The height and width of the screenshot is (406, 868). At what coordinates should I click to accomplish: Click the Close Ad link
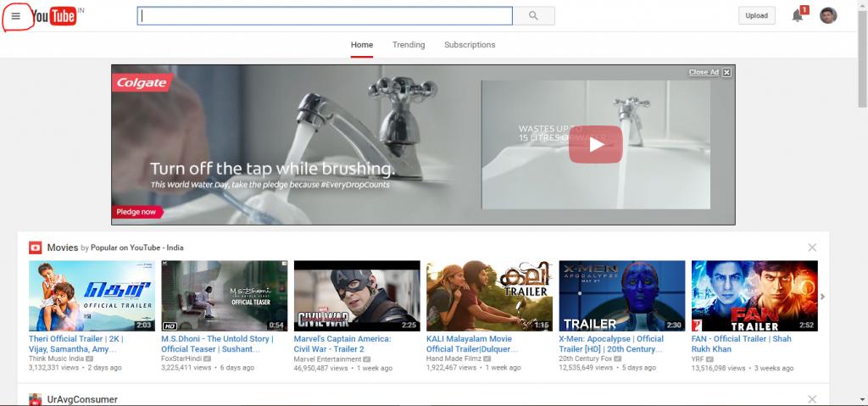704,72
